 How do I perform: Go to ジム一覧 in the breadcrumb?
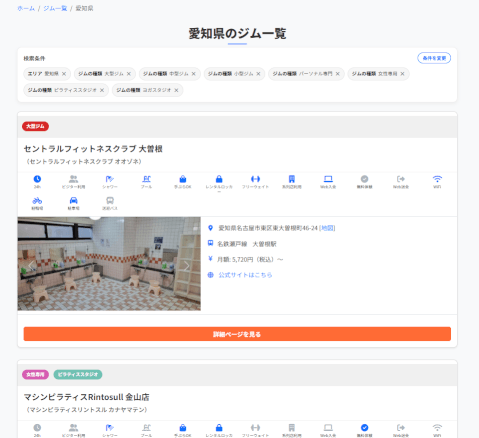[55, 8]
